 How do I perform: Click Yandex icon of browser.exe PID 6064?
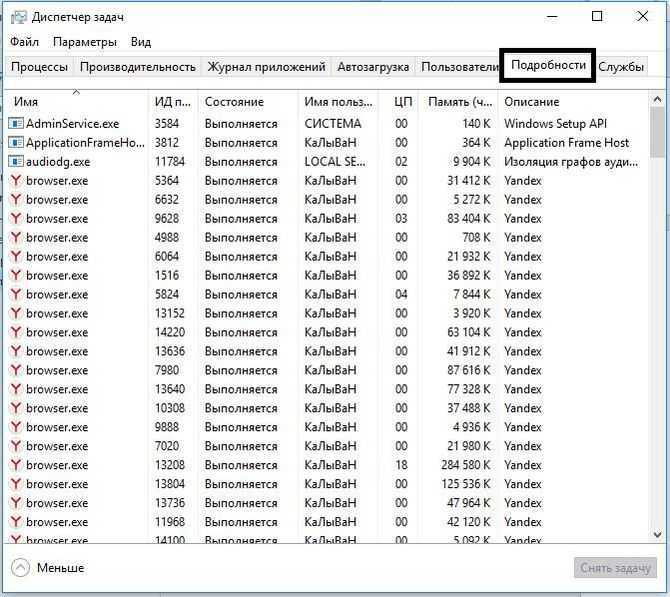click(x=16, y=256)
